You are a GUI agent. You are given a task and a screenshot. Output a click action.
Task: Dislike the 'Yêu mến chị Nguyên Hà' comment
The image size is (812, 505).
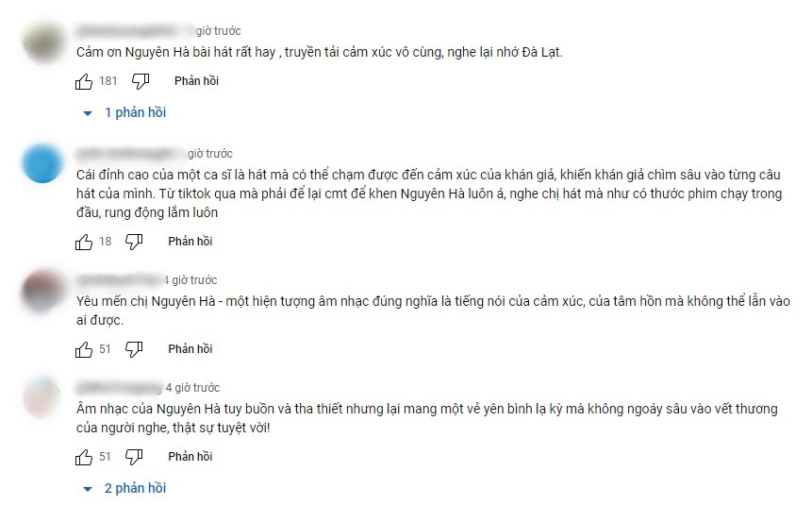pos(134,349)
